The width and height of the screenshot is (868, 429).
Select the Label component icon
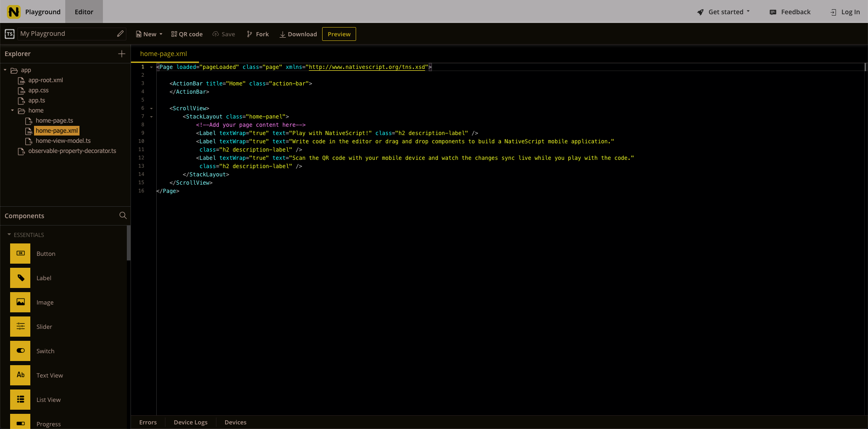(x=20, y=278)
